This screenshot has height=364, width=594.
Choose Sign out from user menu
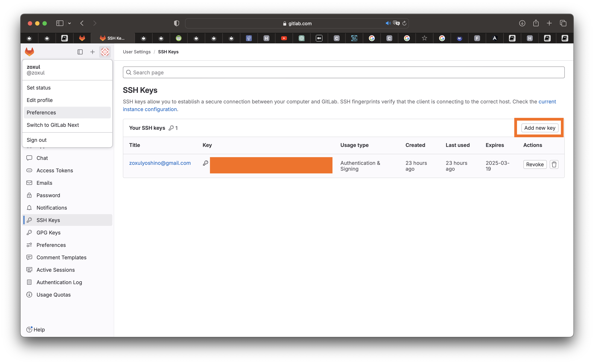coord(37,140)
